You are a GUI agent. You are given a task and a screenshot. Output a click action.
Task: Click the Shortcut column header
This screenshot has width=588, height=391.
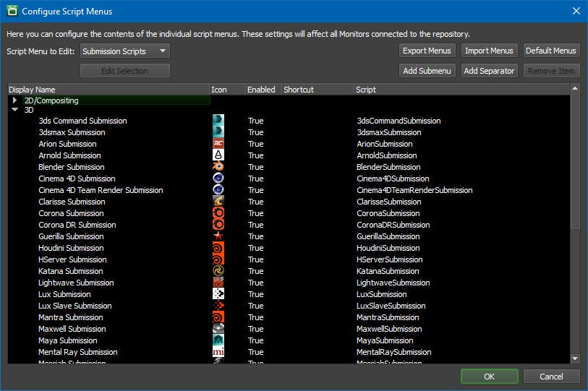[318, 90]
